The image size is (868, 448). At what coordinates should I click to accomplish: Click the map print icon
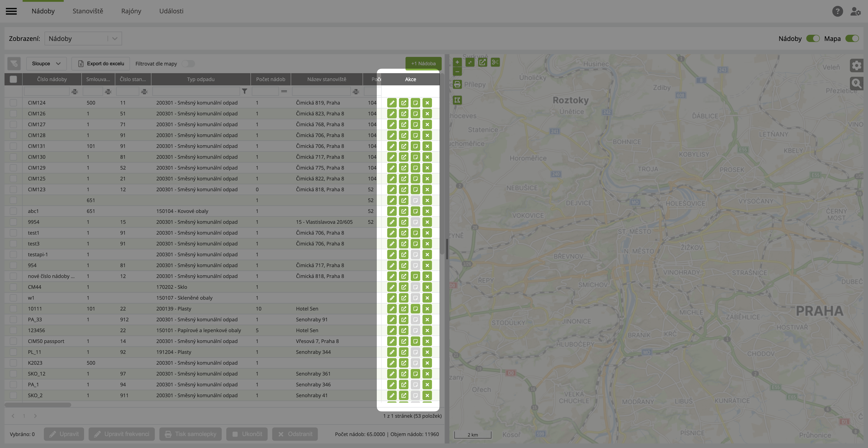[x=457, y=84]
